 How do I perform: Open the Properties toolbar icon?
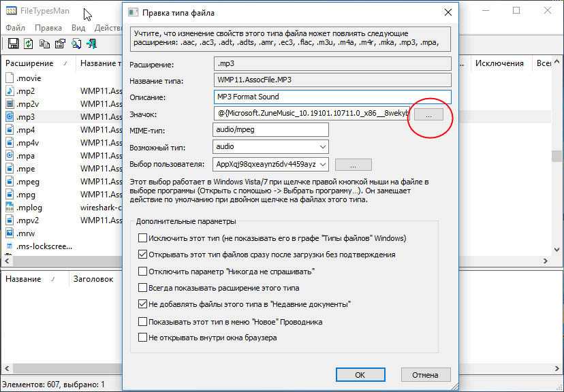60,44
